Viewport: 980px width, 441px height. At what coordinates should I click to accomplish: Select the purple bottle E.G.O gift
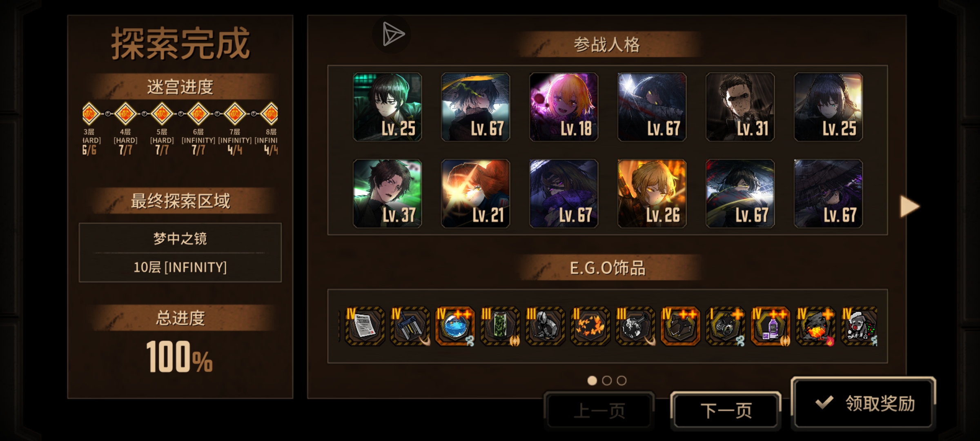pyautogui.click(x=771, y=326)
